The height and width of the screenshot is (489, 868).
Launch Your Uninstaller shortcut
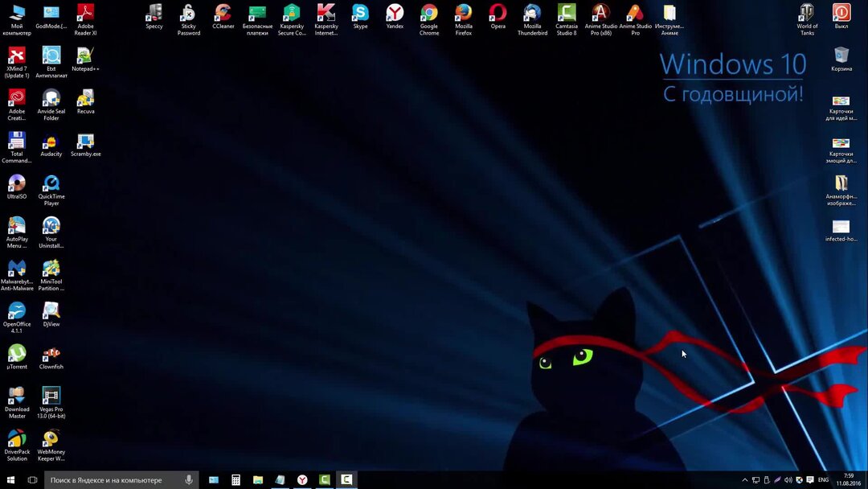51,232
